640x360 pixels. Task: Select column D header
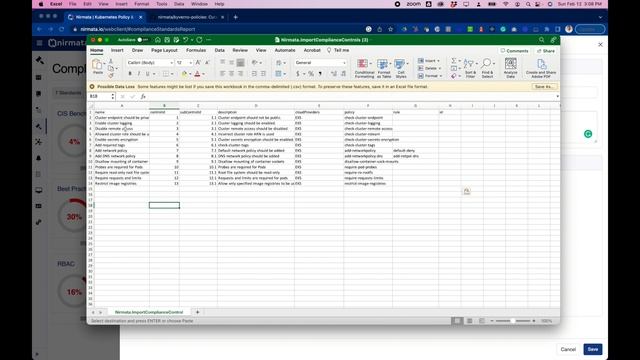[256, 106]
